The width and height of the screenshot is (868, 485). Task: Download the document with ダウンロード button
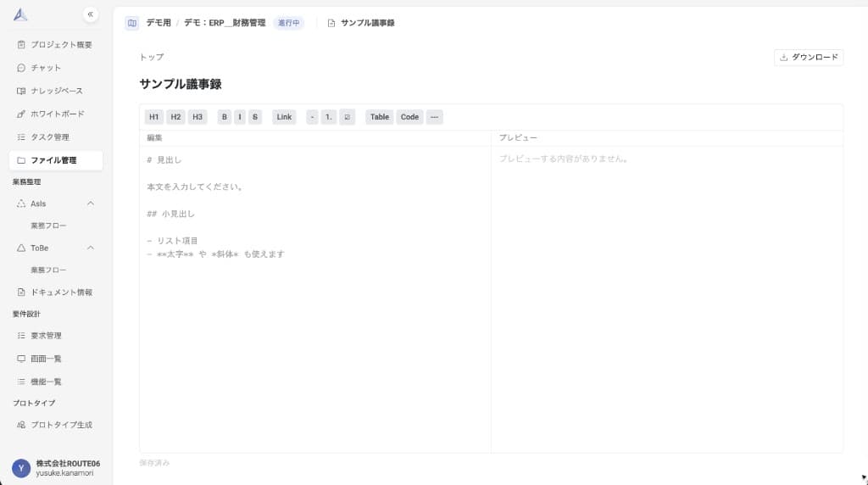[x=809, y=57]
